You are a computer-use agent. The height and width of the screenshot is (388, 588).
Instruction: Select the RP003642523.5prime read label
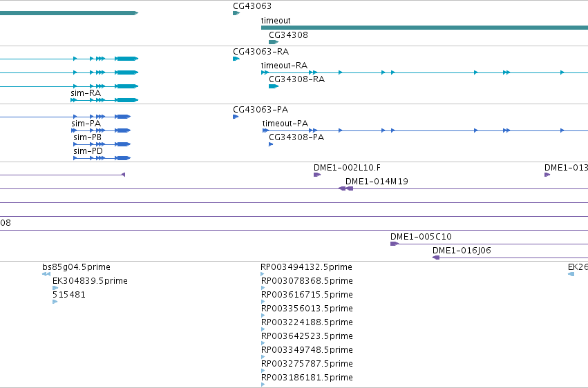(x=307, y=337)
